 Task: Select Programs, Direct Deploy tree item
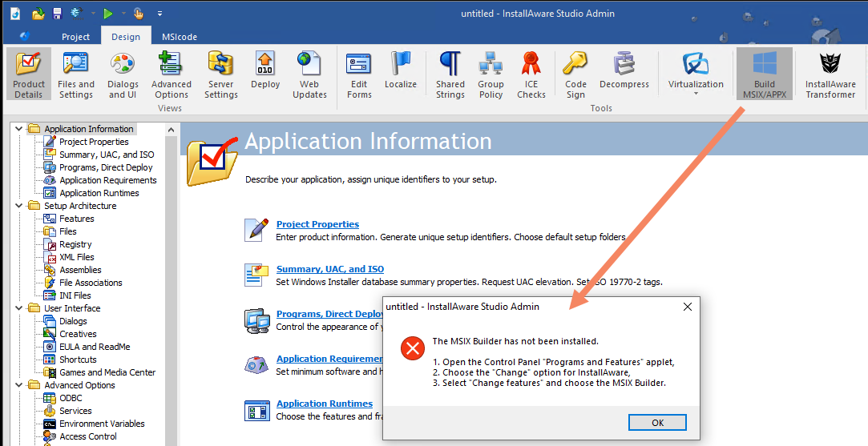(106, 167)
